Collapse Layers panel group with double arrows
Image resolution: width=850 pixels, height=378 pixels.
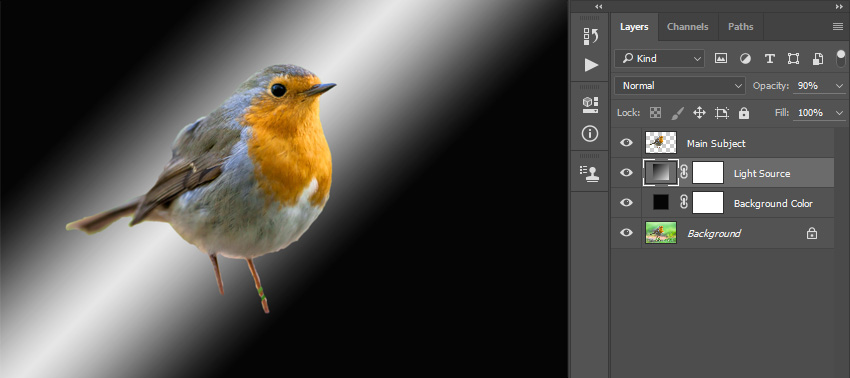pos(839,7)
